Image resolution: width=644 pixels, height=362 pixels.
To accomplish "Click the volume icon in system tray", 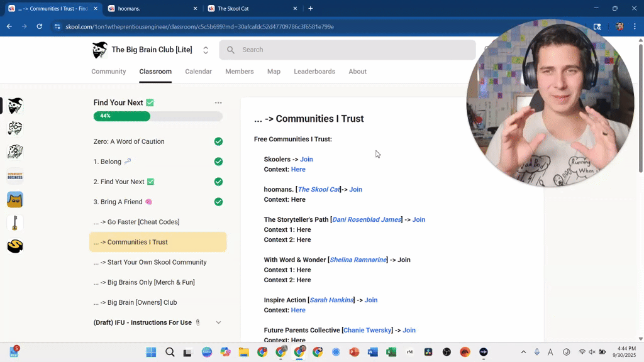I will pyautogui.click(x=592, y=352).
